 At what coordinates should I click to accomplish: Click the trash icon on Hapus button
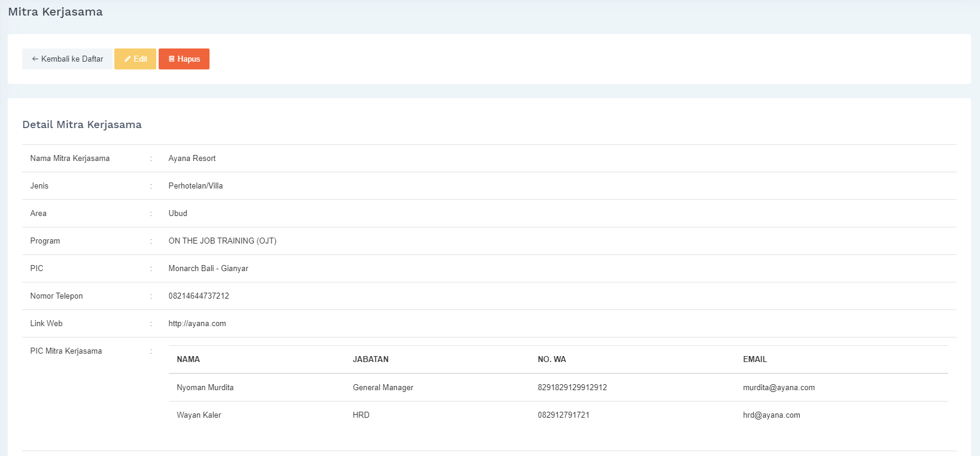(x=172, y=59)
